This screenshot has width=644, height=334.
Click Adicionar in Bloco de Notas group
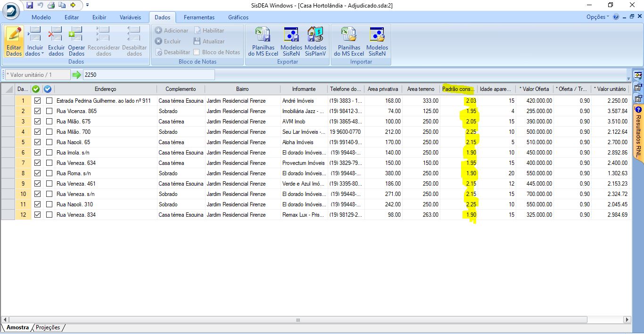click(x=172, y=30)
